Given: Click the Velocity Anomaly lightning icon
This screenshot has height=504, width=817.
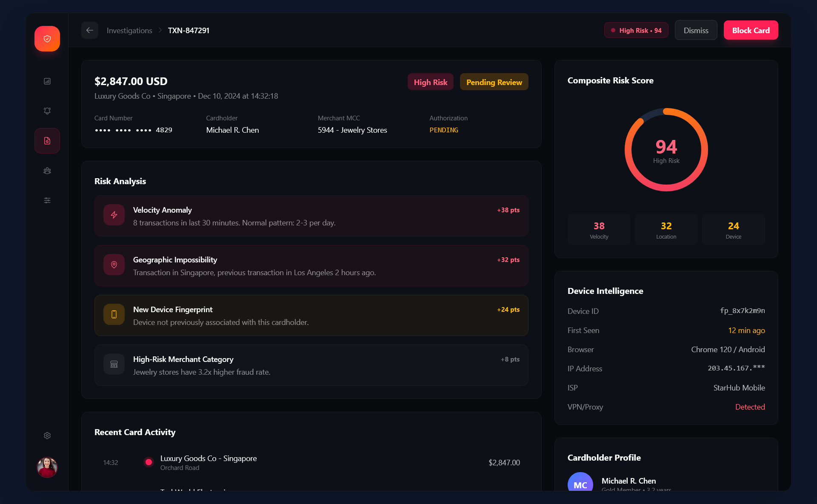Looking at the screenshot, I should pos(114,215).
